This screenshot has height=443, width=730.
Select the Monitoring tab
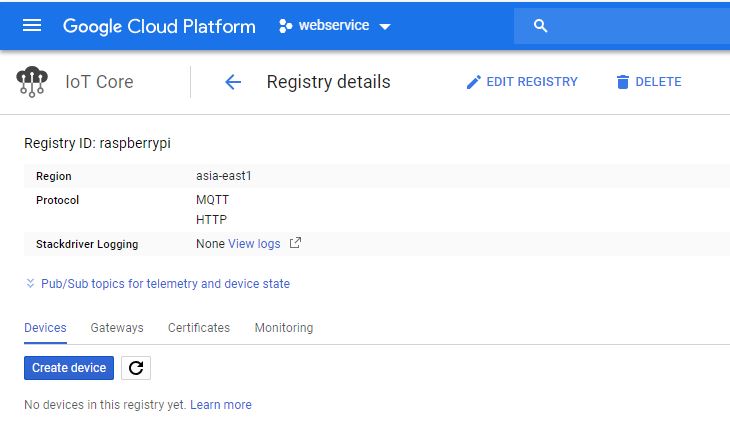(284, 328)
